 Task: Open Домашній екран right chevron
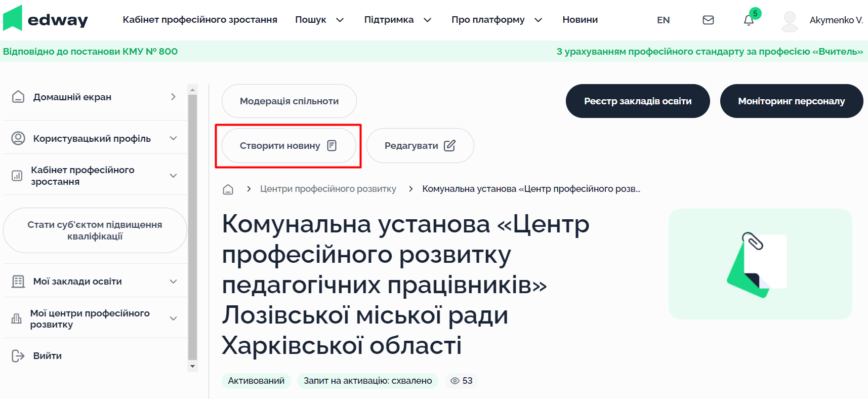point(173,97)
